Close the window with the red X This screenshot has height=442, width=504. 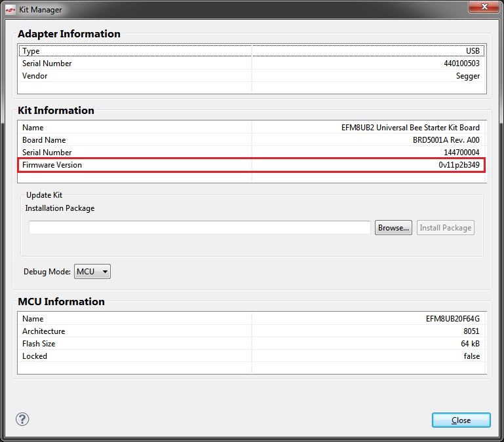point(484,9)
